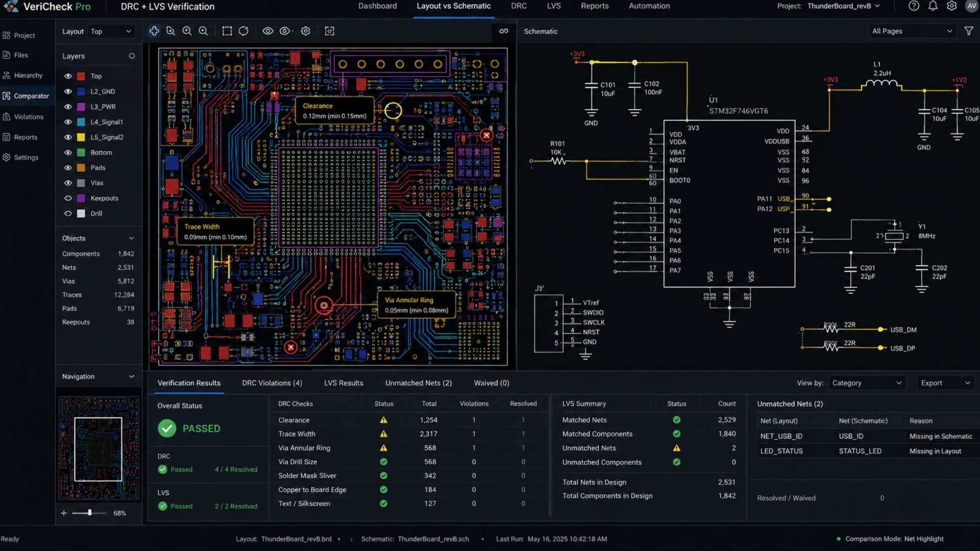The image size is (980, 551).
Task: Hide the L4_Signal1 layer
Action: point(68,122)
